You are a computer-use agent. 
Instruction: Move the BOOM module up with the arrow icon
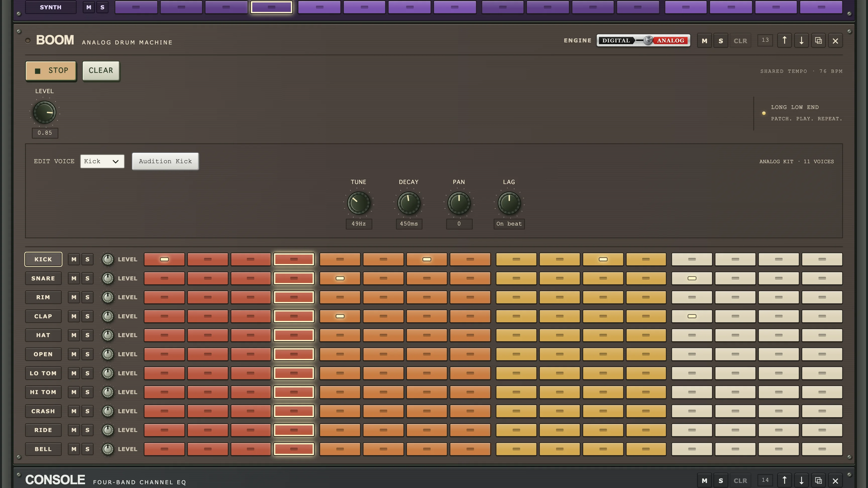[x=784, y=41]
